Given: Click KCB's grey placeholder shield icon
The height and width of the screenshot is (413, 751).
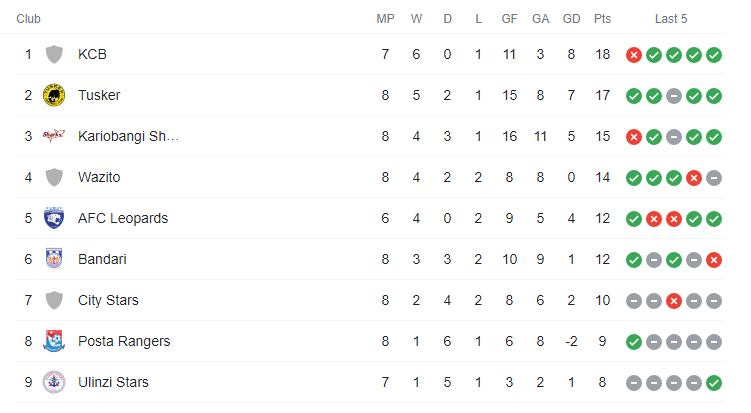Looking at the screenshot, I should coord(54,54).
